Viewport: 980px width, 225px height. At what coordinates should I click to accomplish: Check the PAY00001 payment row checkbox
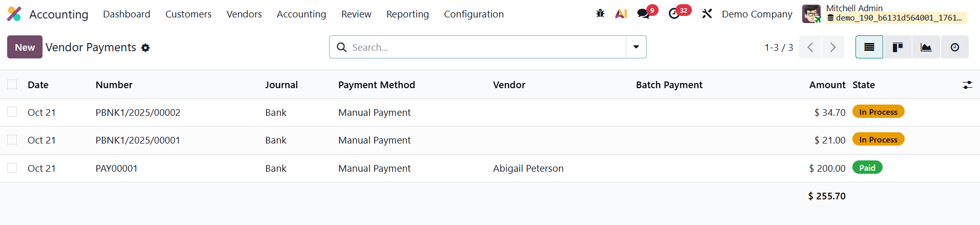(x=12, y=168)
